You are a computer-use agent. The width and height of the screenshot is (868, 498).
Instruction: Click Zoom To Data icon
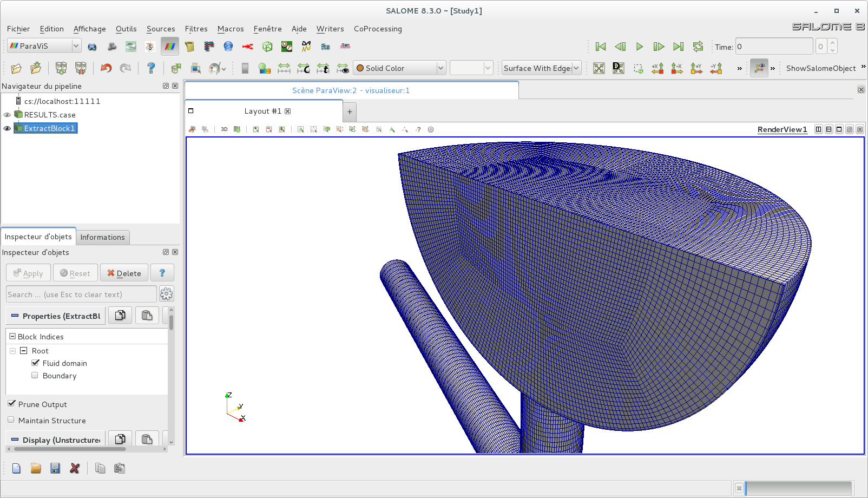619,68
